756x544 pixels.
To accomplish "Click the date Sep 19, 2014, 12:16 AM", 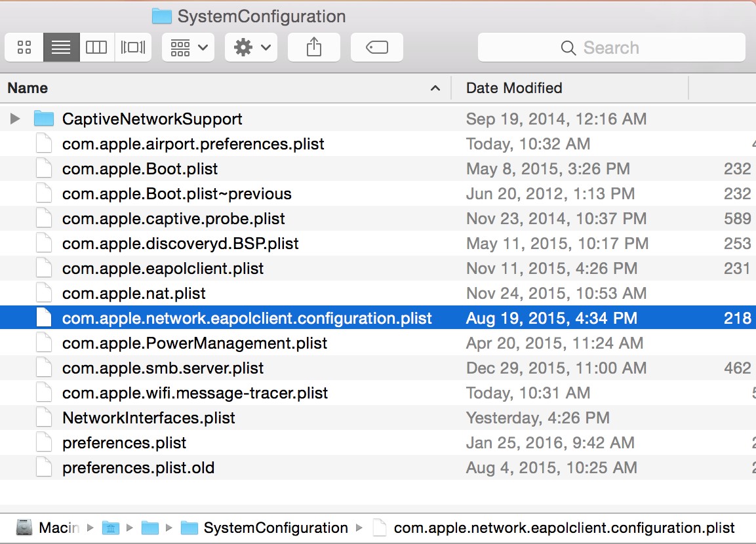I will [556, 119].
